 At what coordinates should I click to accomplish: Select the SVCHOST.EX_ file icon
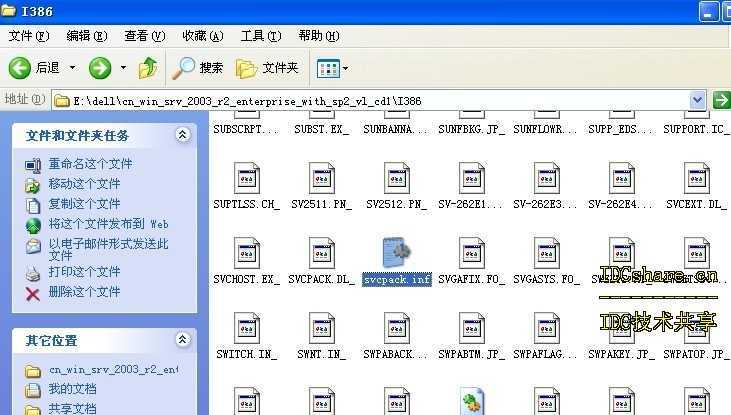point(247,253)
